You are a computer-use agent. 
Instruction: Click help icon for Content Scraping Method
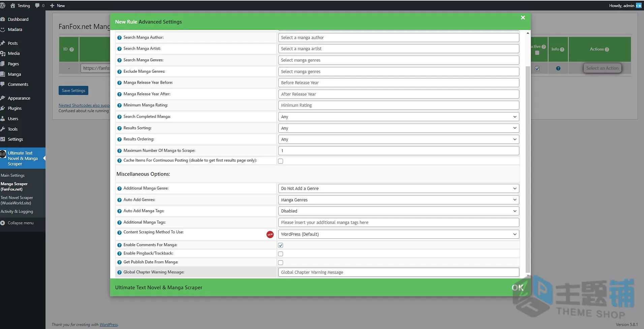point(119,232)
